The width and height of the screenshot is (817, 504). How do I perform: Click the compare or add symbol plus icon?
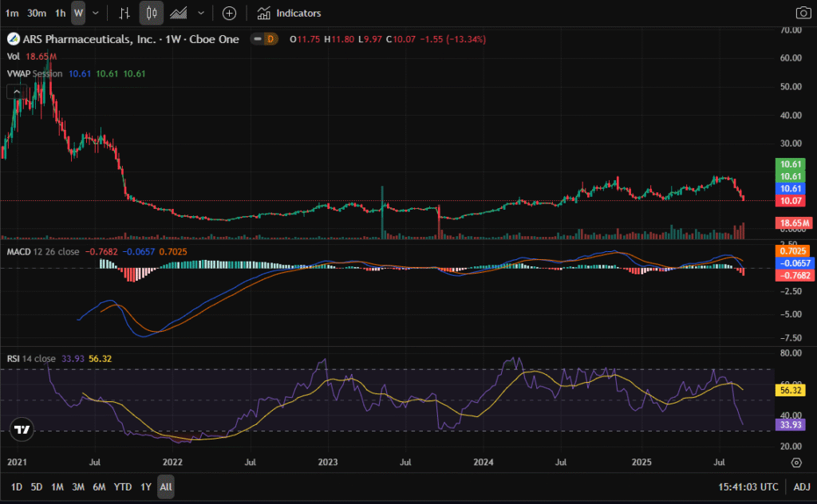click(x=229, y=13)
